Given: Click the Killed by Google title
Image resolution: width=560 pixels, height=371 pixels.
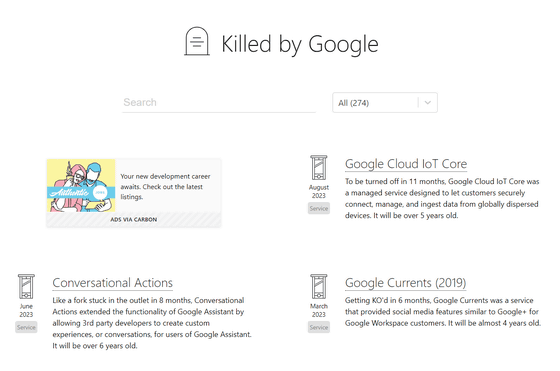Looking at the screenshot, I should (x=300, y=44).
